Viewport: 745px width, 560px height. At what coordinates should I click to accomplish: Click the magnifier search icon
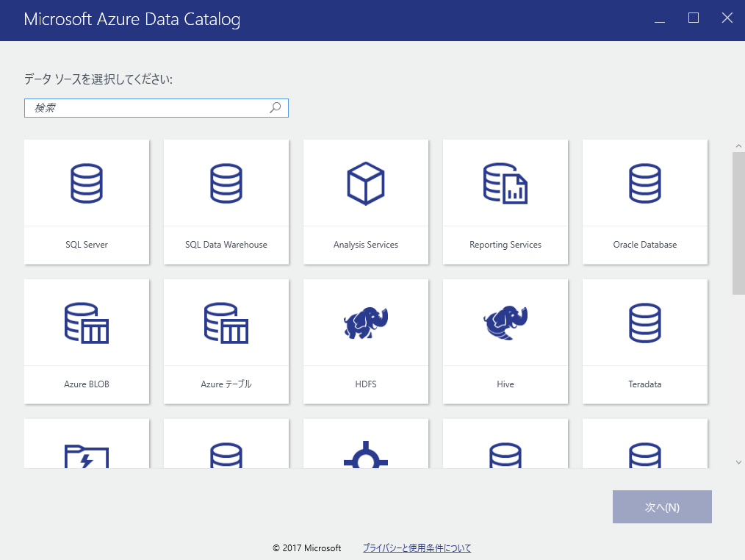coord(275,108)
